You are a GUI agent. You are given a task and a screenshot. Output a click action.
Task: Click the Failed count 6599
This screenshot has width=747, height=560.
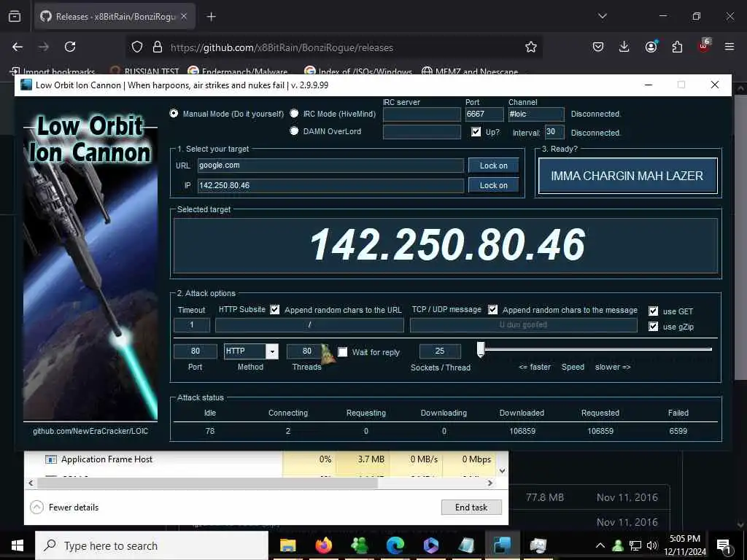tap(678, 431)
